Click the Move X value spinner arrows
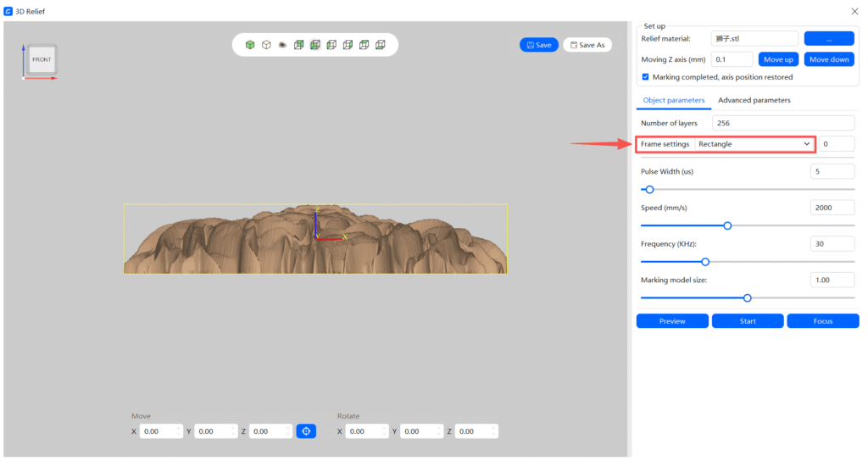This screenshot has height=461, width=868. (179, 431)
